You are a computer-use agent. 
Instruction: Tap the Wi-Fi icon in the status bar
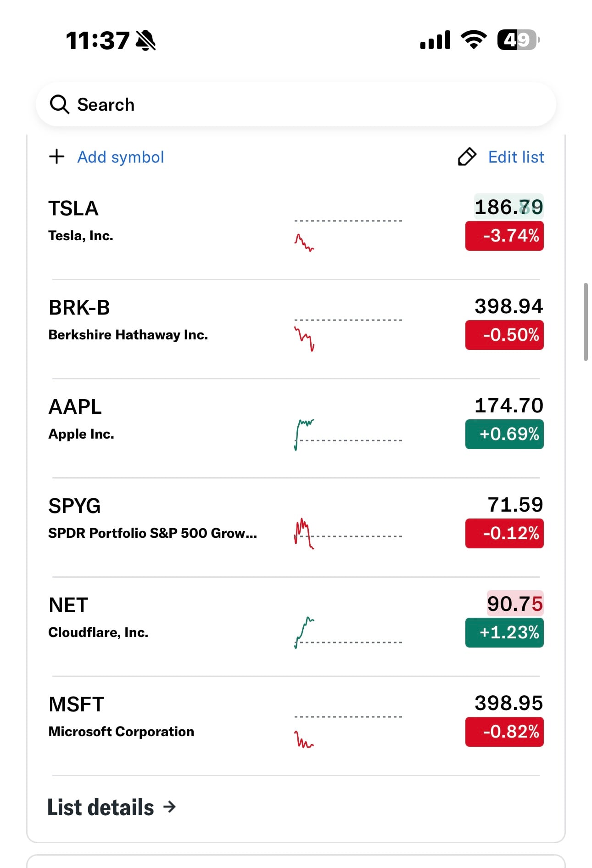pos(474,40)
